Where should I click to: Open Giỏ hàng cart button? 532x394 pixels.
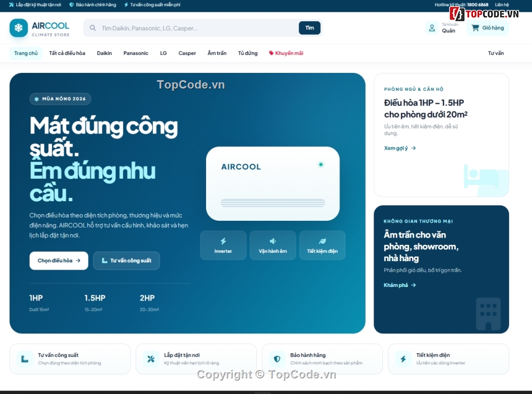click(488, 28)
